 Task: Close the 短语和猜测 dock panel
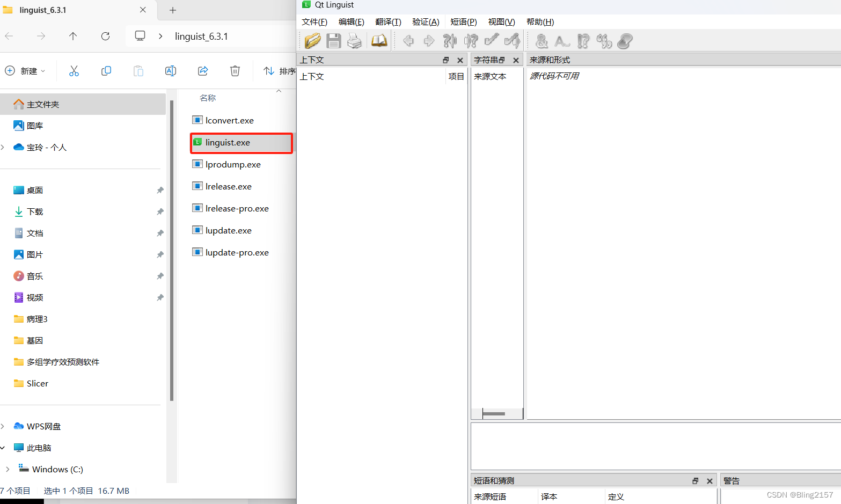point(710,481)
